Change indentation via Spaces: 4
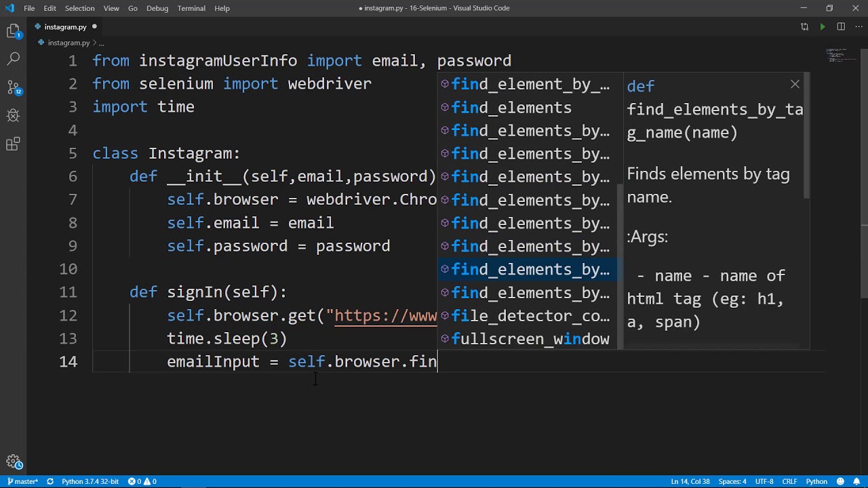This screenshot has width=868, height=488. 732,482
